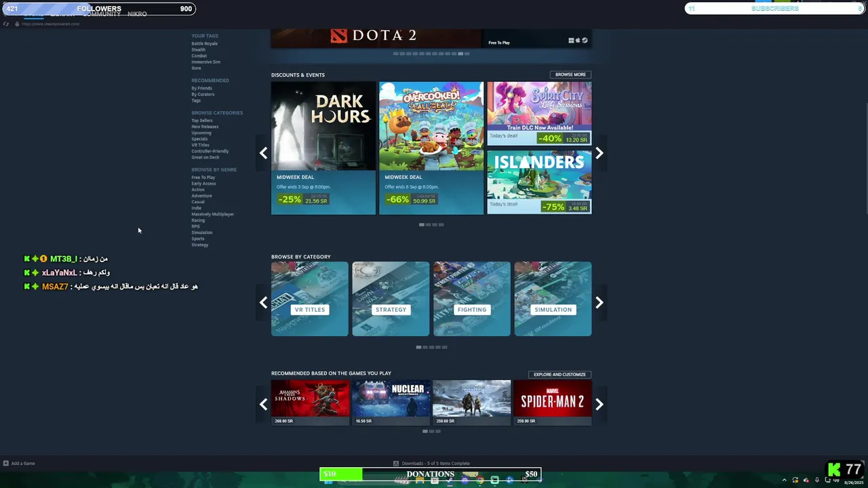Click the Add a Game plus icon
This screenshot has width=868, height=488.
6,464
